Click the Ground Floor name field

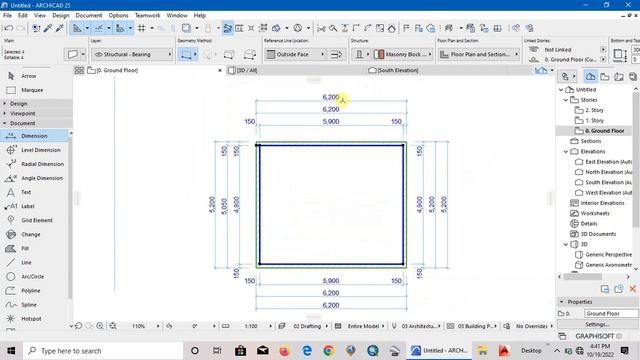[x=611, y=313]
